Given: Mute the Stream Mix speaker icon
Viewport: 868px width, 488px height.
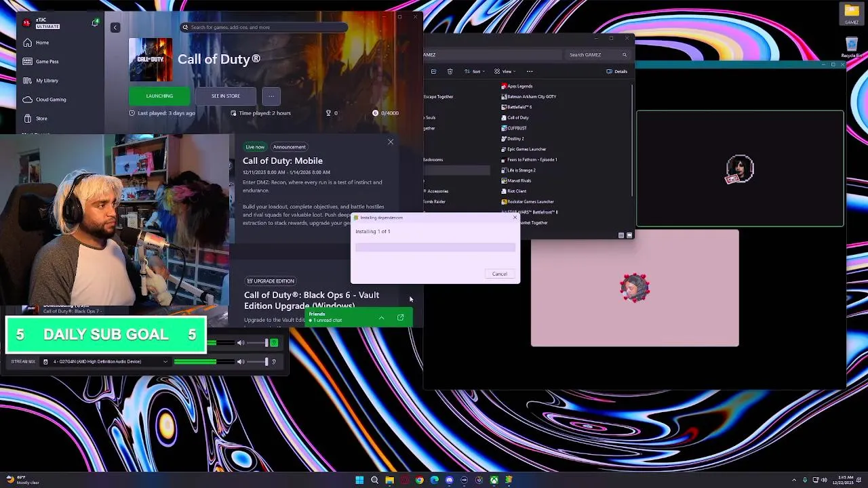Looking at the screenshot, I should click(x=241, y=362).
